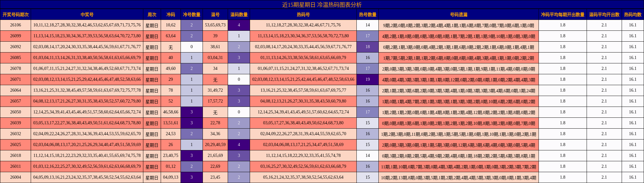Click omission values cell in row 26085
The width and height of the screenshot is (644, 183).
point(458,58)
